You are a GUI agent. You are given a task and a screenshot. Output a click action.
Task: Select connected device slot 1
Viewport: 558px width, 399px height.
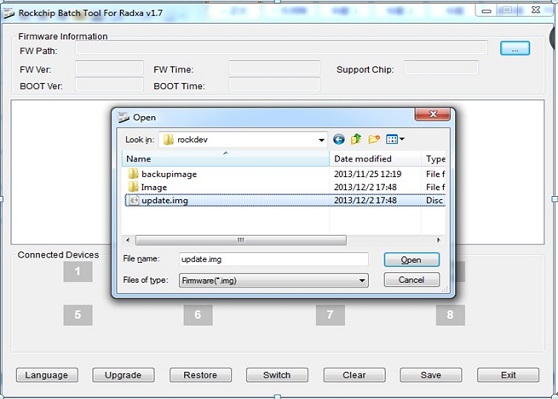click(x=78, y=272)
